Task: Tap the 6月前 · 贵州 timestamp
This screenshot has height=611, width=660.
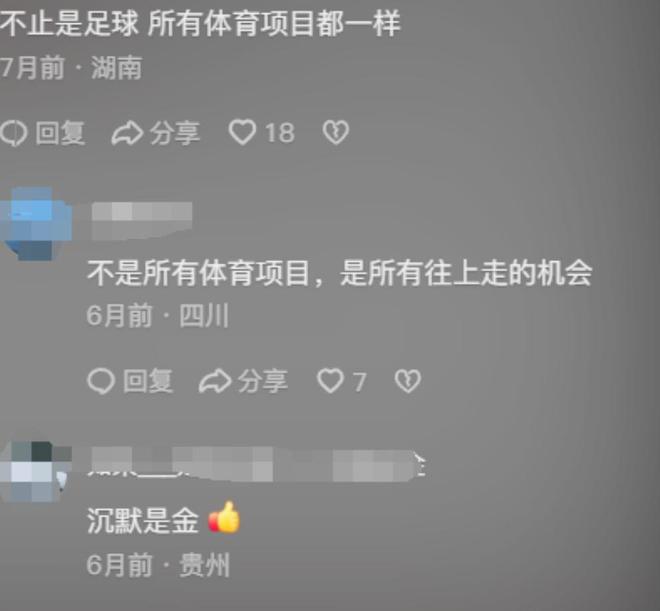Action: click(x=158, y=565)
